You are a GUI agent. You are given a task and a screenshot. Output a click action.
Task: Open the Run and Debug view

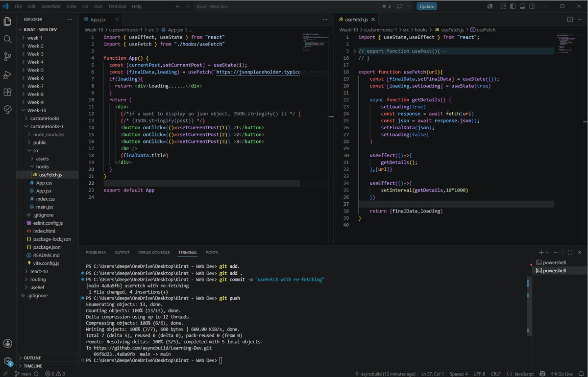(x=7, y=74)
